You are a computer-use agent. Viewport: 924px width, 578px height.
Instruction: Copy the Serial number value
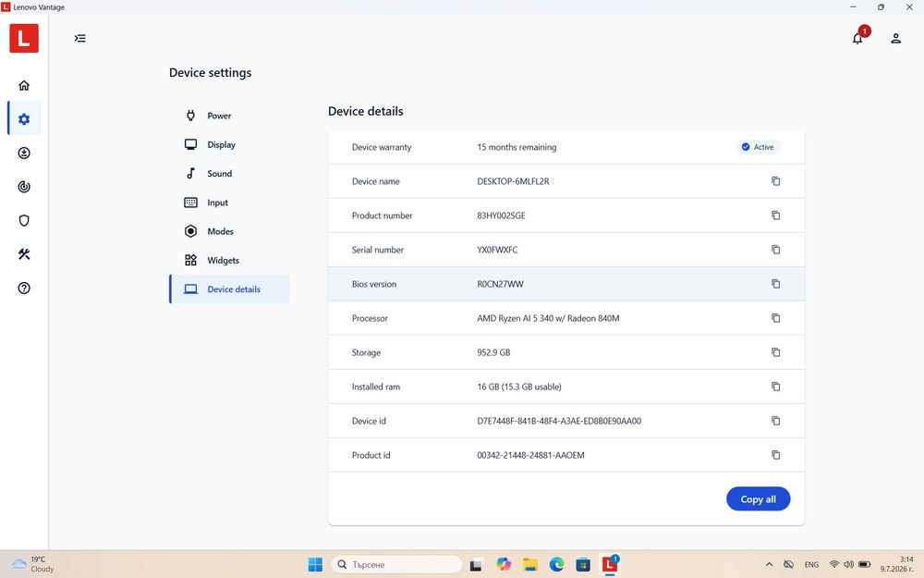click(x=775, y=250)
